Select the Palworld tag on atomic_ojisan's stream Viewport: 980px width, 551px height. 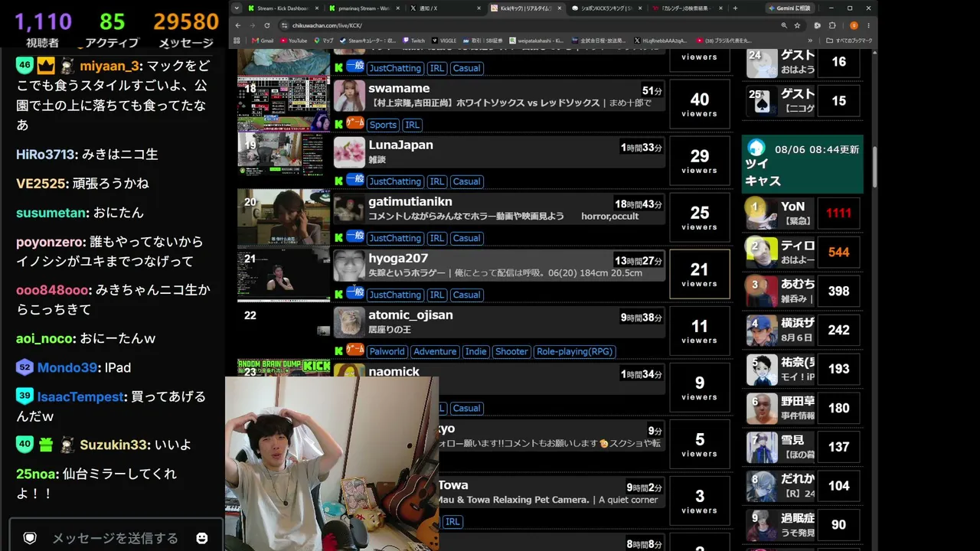pos(387,351)
